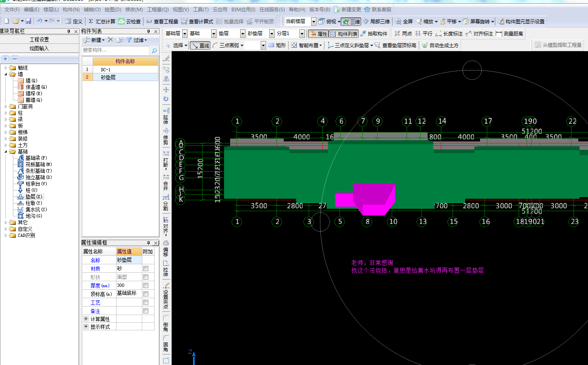588x365 pixels.
Task: Click the 合并 merge tool
Action: coord(166,182)
